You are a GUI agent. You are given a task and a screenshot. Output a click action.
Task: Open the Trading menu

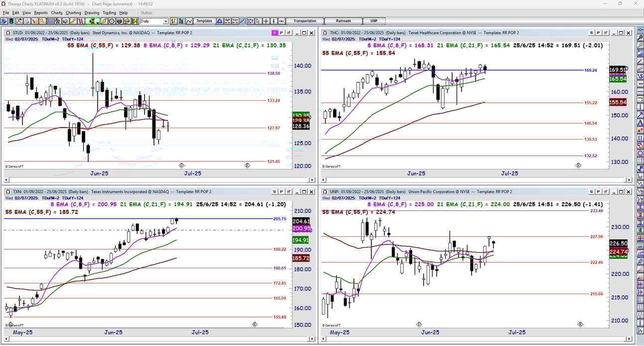coord(109,12)
